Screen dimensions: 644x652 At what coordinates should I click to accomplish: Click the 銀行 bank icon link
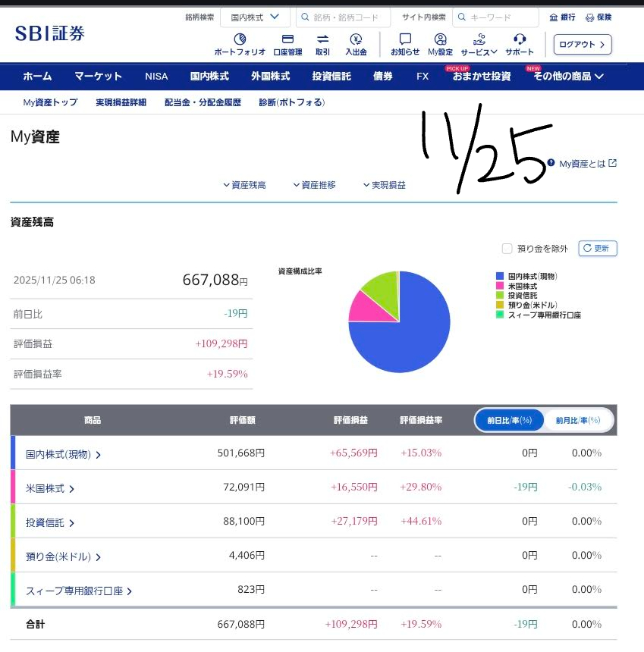562,17
